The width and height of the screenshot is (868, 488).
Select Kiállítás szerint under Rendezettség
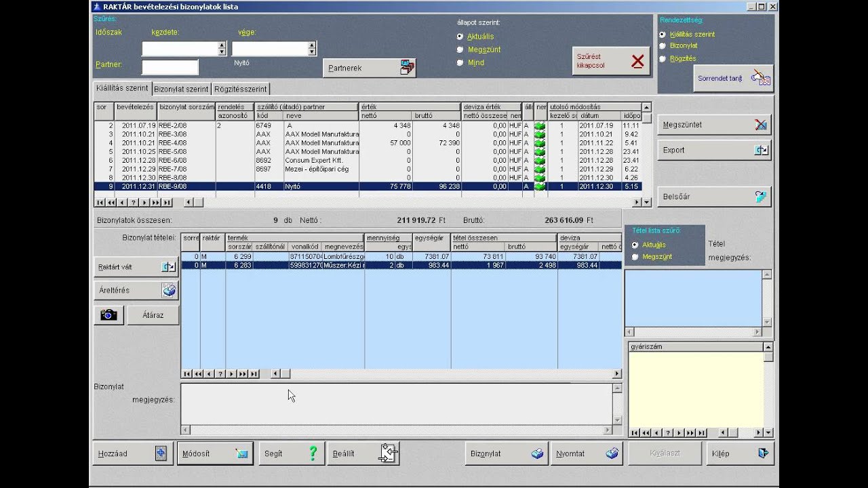[663, 35]
